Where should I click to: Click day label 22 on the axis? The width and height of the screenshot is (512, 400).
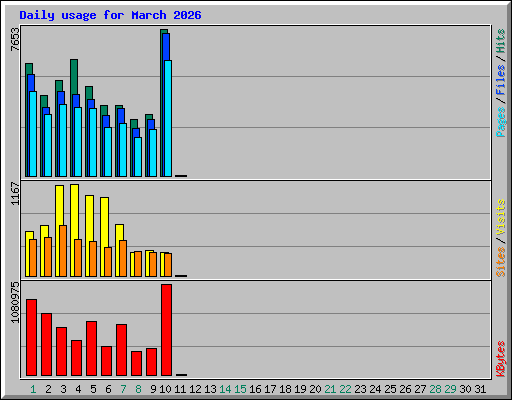[x=345, y=389]
